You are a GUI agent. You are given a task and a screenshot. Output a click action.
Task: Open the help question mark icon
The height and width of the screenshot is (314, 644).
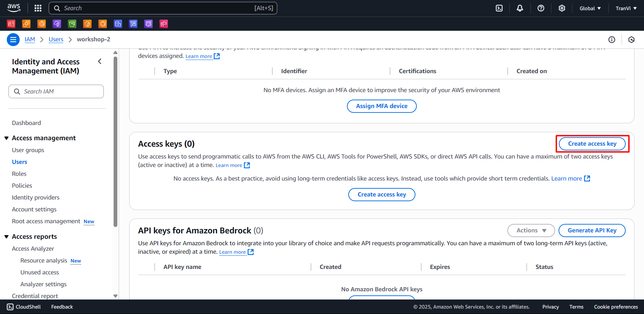[x=541, y=8]
